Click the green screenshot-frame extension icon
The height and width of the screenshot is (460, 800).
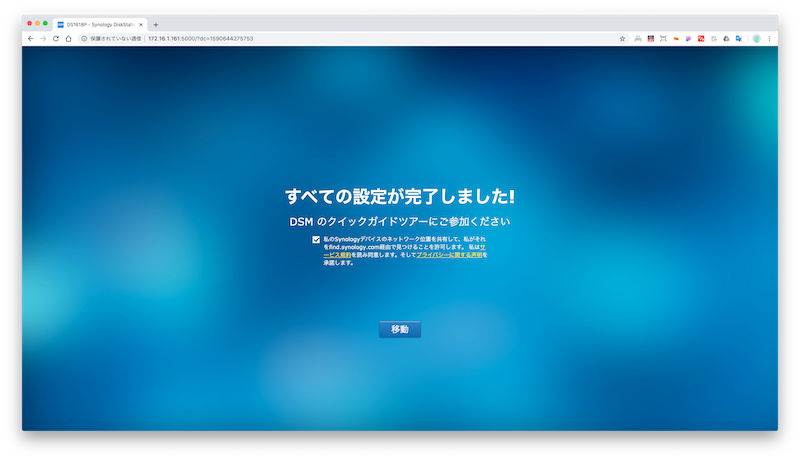pos(663,39)
